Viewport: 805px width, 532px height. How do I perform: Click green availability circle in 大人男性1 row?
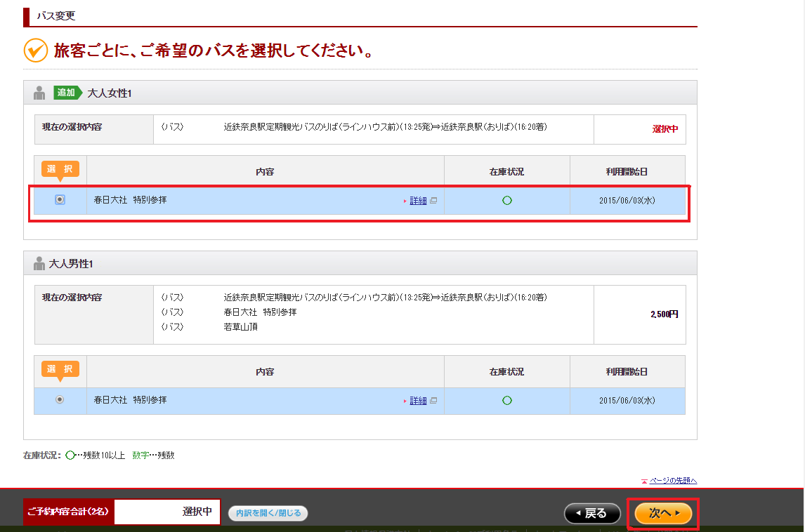pos(506,401)
